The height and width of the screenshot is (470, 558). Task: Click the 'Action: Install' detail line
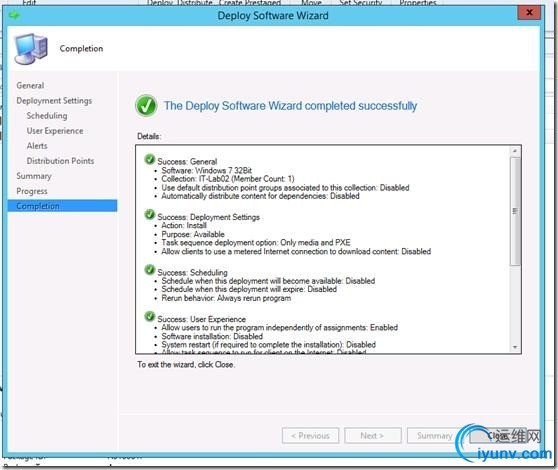(x=184, y=225)
